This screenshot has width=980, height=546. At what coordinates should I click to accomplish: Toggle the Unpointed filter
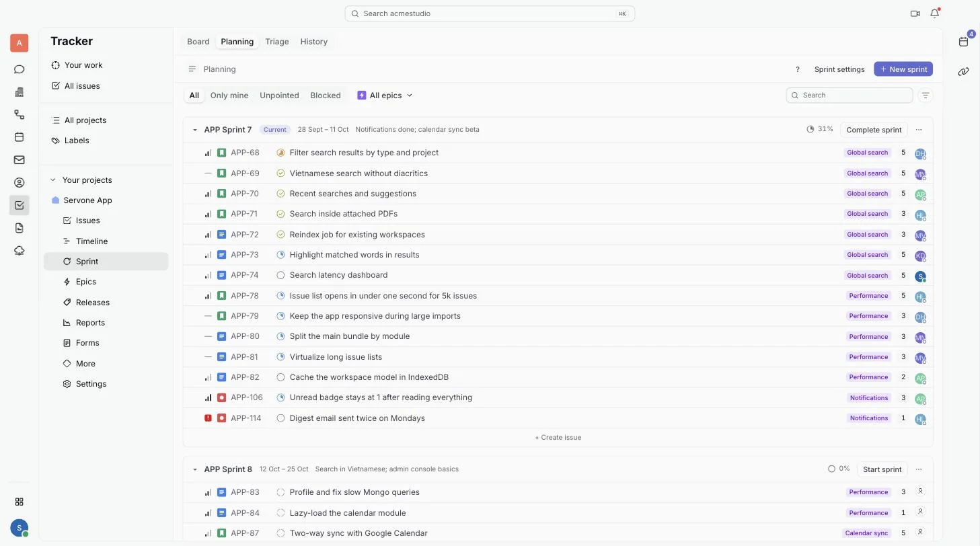pos(279,95)
